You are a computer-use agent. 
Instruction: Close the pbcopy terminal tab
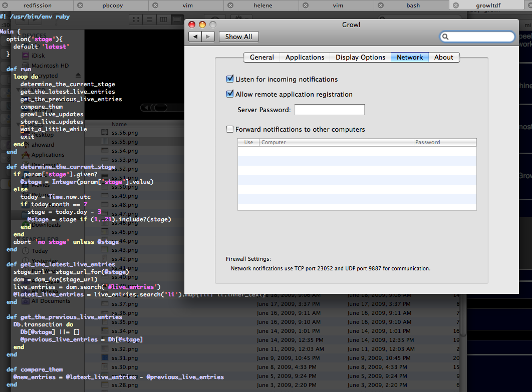tap(80, 6)
